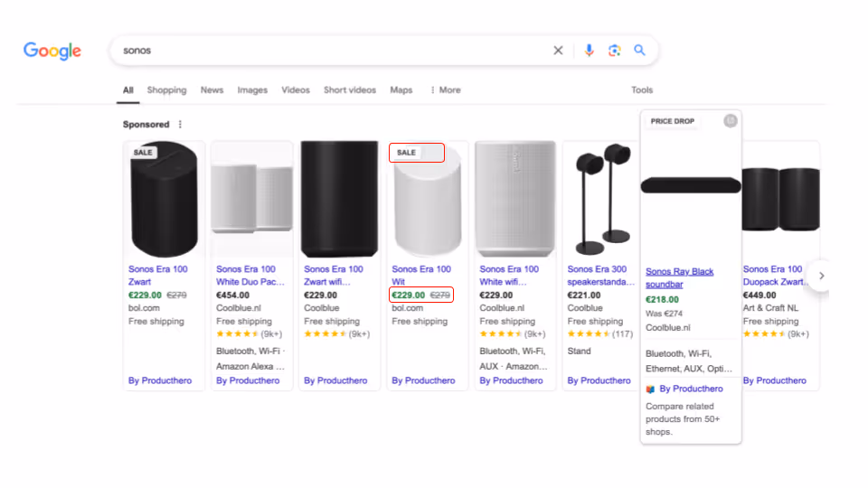Click the Art & Craft NL seller name
The width and height of the screenshot is (868, 488).
(x=770, y=308)
